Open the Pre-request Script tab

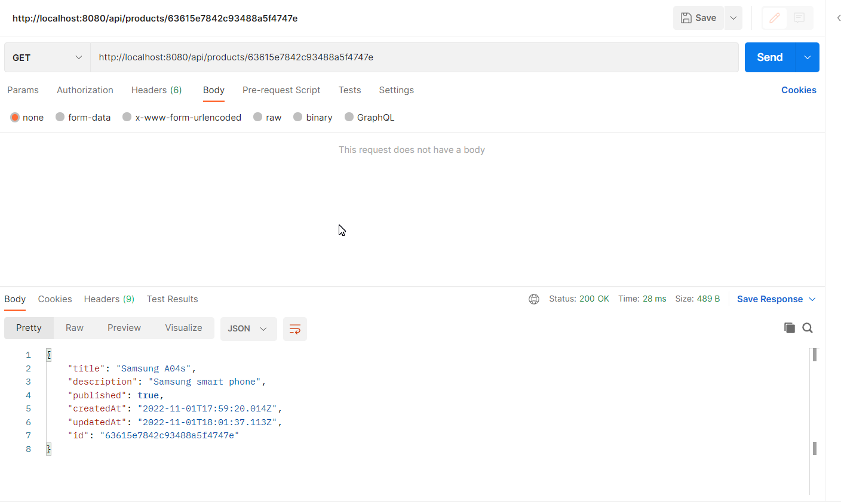click(281, 90)
